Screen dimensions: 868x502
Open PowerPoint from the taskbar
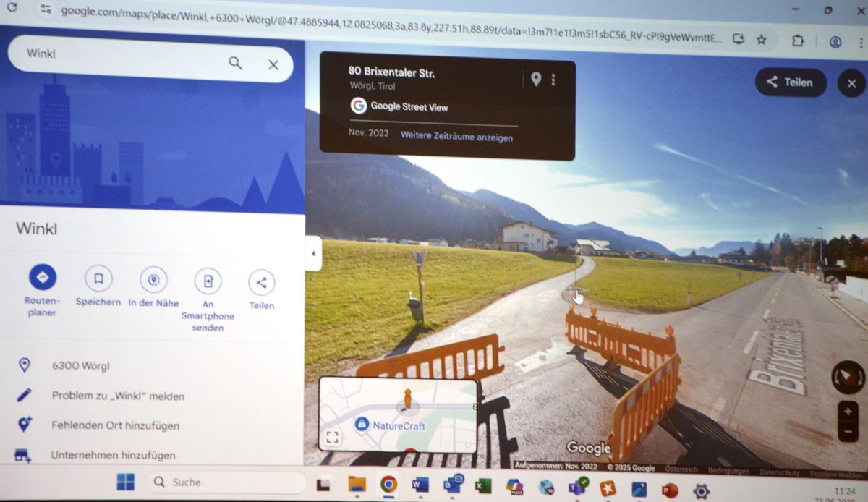point(669,490)
